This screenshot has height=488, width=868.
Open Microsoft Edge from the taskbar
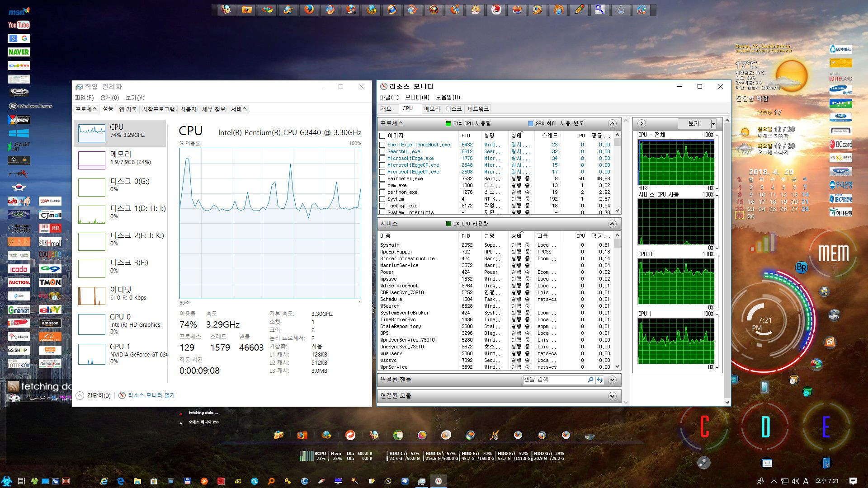tap(121, 481)
